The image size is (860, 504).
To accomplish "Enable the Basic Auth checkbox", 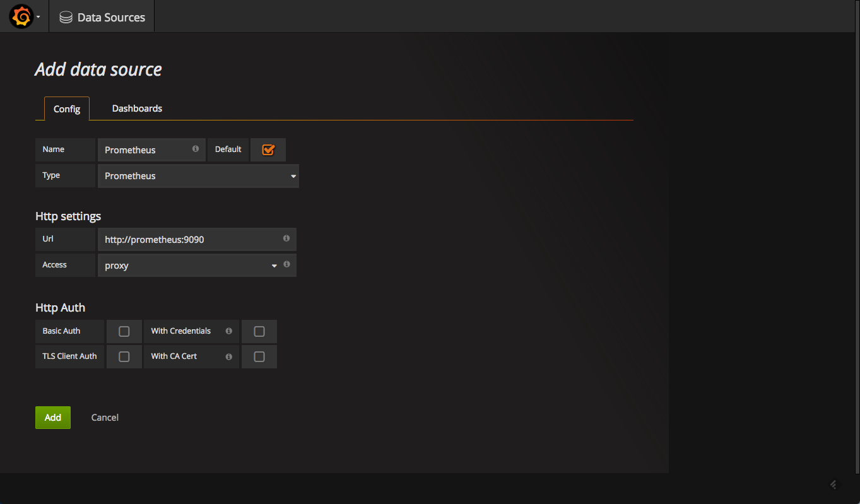I will click(124, 331).
